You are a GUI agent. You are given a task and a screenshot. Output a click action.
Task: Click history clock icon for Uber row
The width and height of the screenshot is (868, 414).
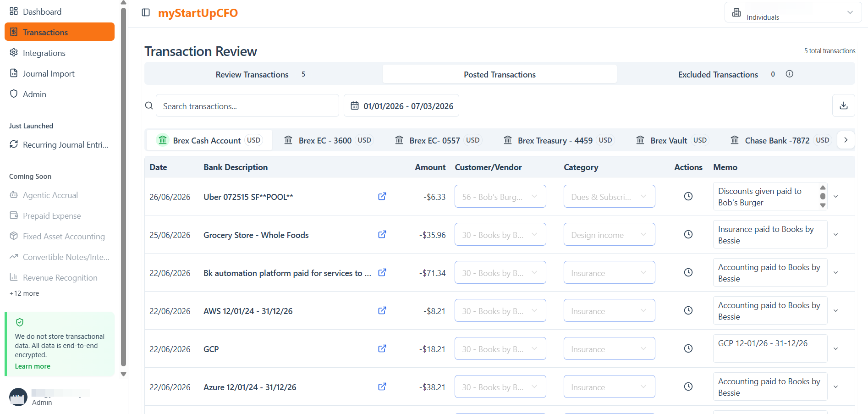pyautogui.click(x=688, y=196)
